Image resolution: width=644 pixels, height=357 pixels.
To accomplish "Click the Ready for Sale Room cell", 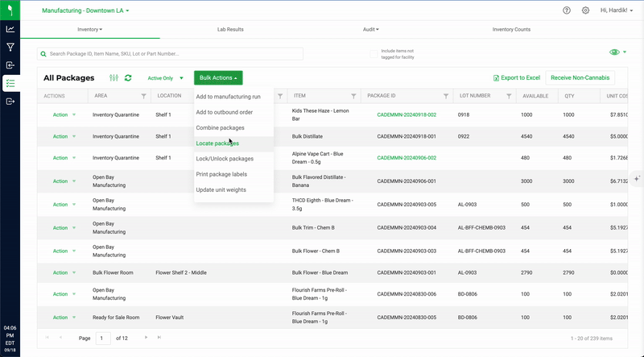I will click(x=116, y=318).
